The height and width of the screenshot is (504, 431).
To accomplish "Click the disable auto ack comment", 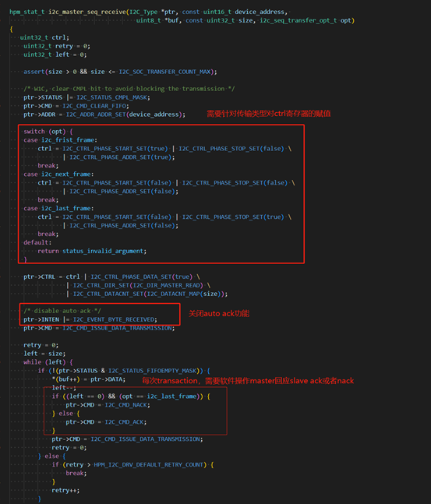I will point(62,311).
